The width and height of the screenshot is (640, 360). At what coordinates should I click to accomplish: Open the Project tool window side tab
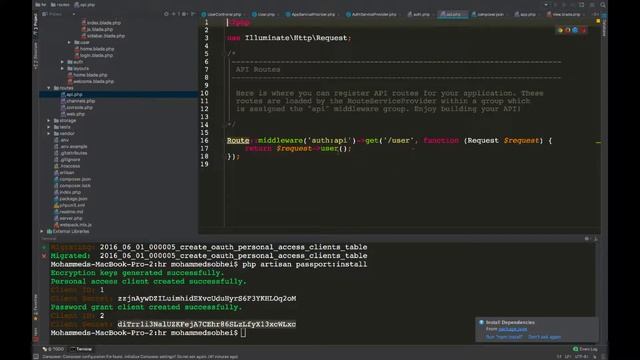click(x=36, y=24)
